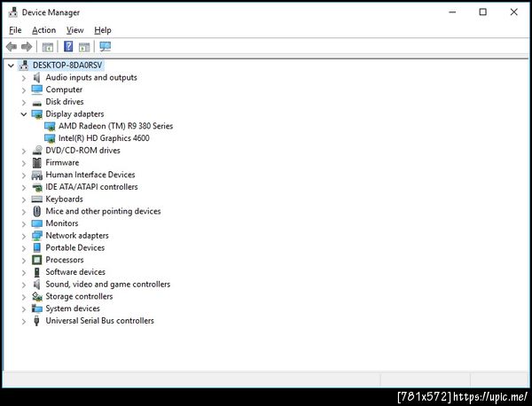Click the Forward arrow toolbar icon
Screen dimensions: 532x406
pyautogui.click(x=27, y=46)
